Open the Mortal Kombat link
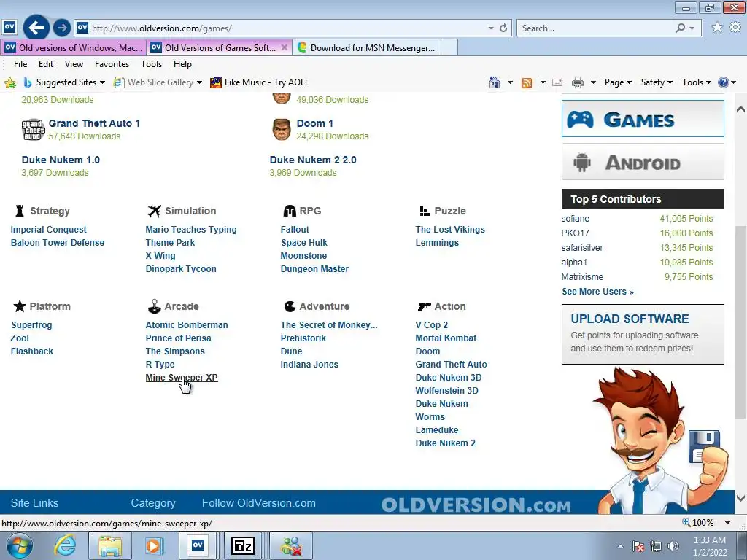 pos(446,338)
